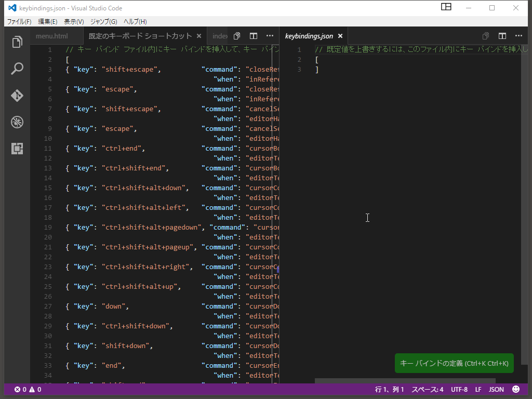Click "ctrl+shift+alt+up" key string
Image resolution: width=532 pixels, height=399 pixels.
point(139,286)
